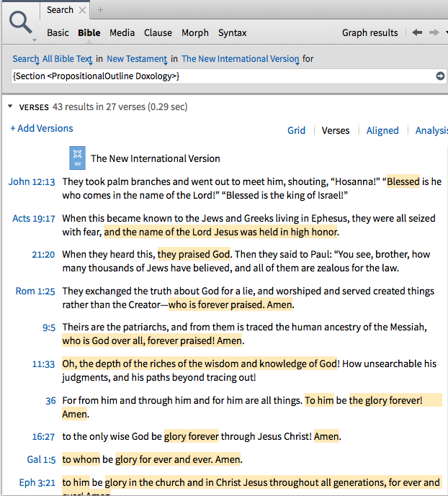Open the All Bible Text dropdown
Image resolution: width=448 pixels, height=496 pixels.
pyautogui.click(x=68, y=59)
